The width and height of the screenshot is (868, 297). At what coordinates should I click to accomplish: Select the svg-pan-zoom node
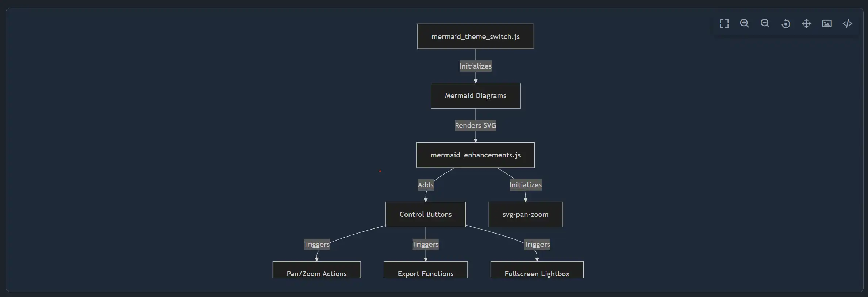click(525, 215)
